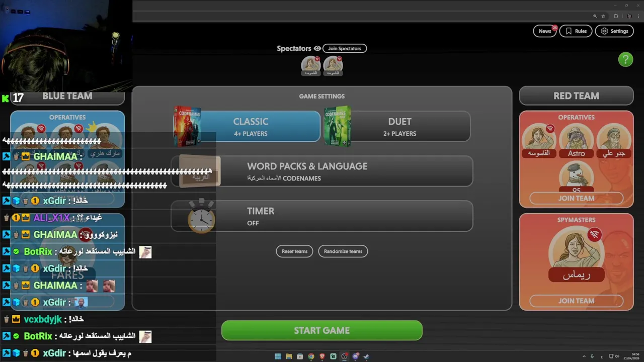Open the green help question mark

[625, 59]
